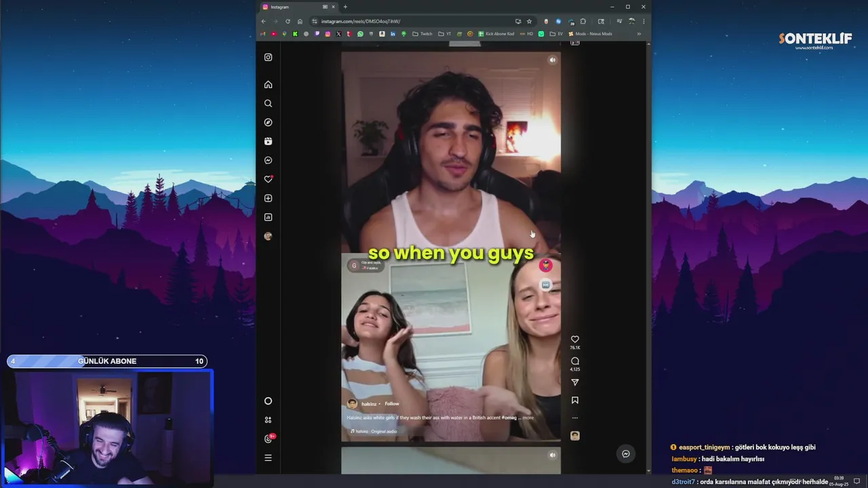Open the taskbar notification icon by the clock
Image resolution: width=868 pixels, height=488 pixels.
click(x=857, y=481)
